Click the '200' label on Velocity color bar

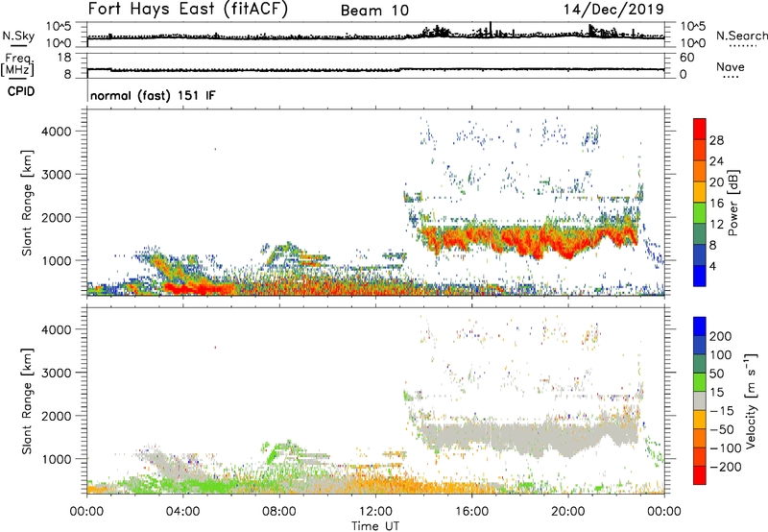tap(721, 336)
